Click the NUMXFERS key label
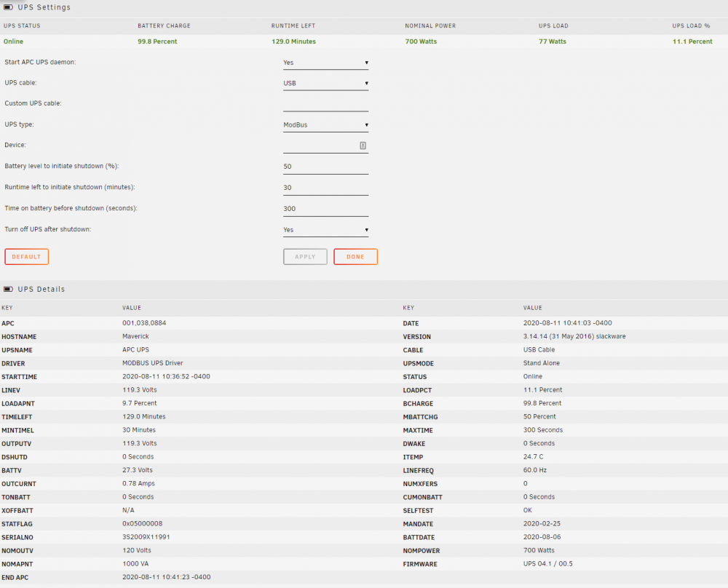The height and width of the screenshot is (588, 728). click(420, 484)
